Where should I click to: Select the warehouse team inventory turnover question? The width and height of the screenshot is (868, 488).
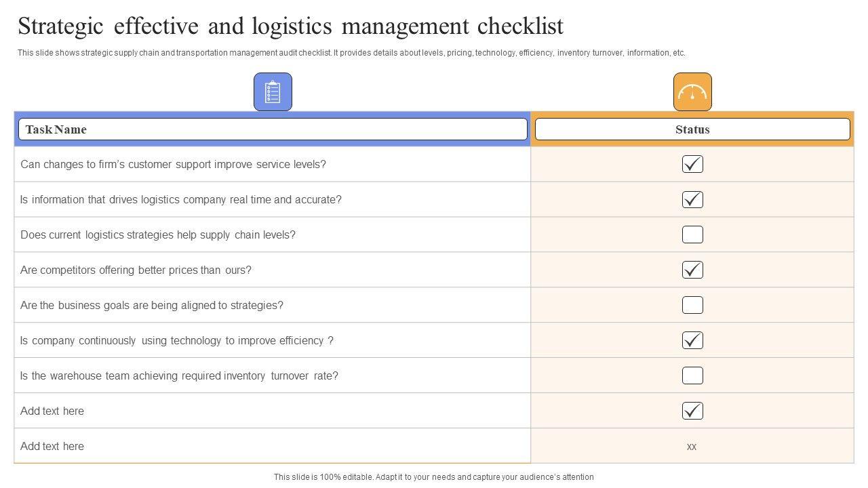pos(179,376)
